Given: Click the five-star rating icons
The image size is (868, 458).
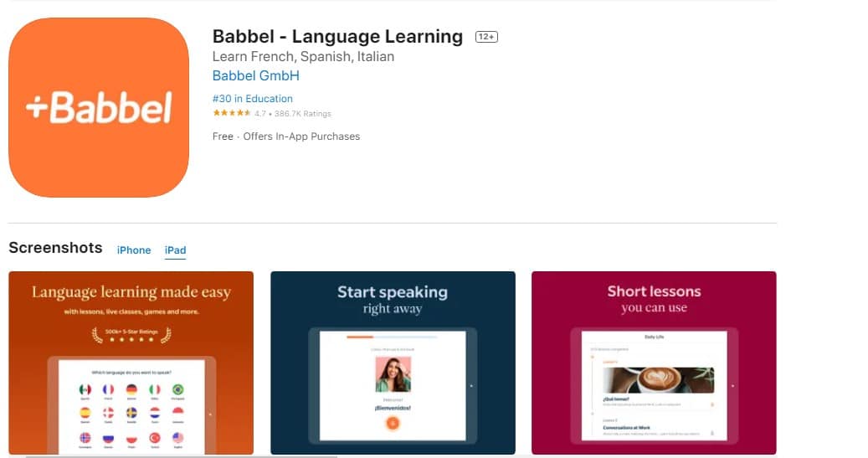Looking at the screenshot, I should (231, 113).
